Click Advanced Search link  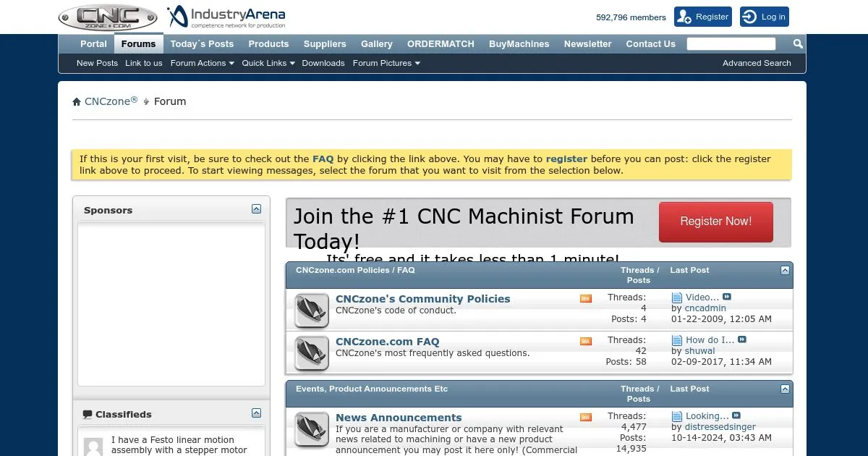[757, 63]
